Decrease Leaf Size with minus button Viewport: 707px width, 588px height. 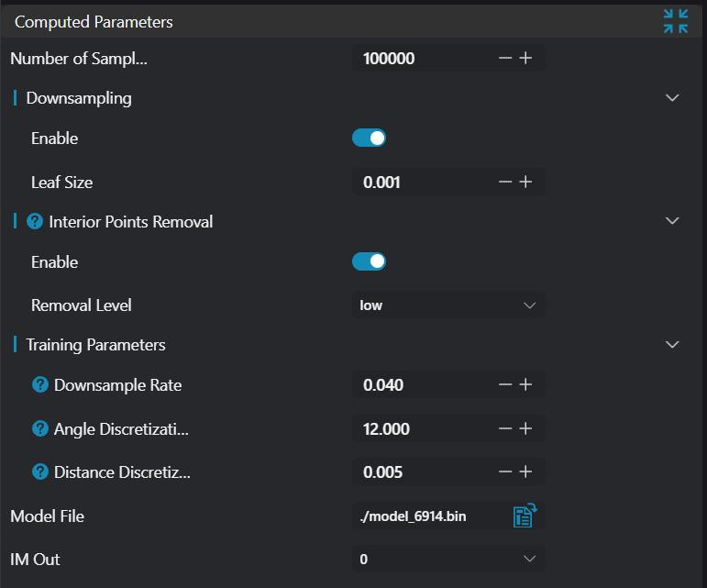[505, 182]
